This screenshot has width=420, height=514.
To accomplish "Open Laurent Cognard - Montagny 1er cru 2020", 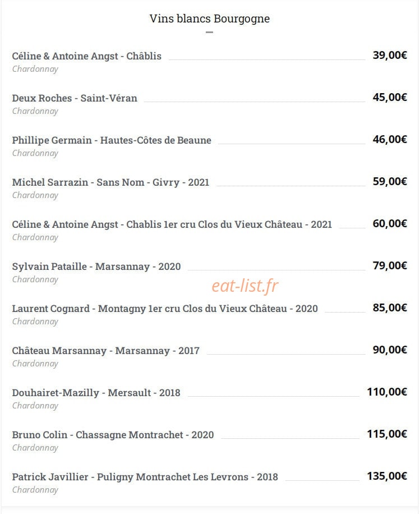I will click(165, 309).
